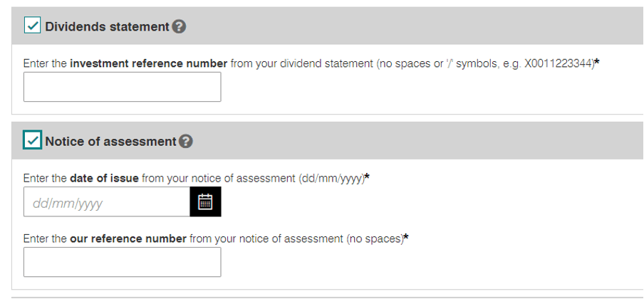Uncheck the Dividends statement checkbox

point(33,26)
